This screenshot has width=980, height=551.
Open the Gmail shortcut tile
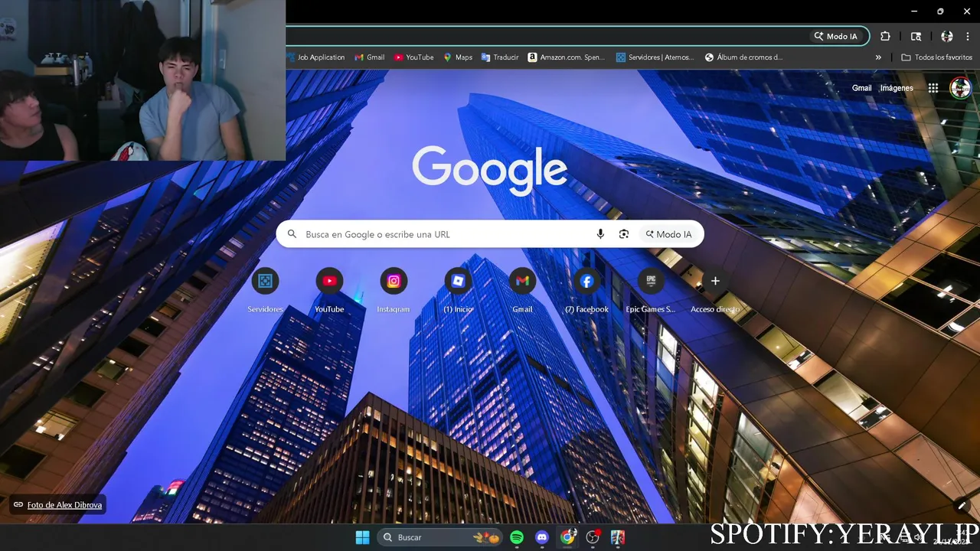pyautogui.click(x=522, y=291)
